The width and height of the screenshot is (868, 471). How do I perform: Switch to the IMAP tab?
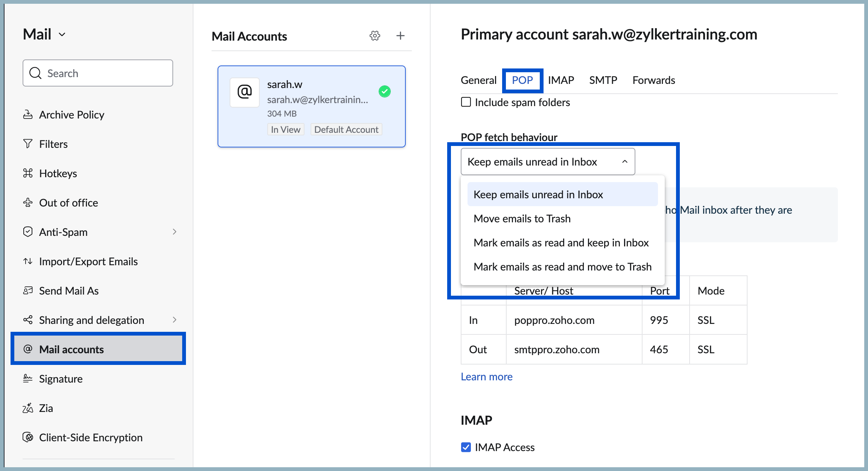point(560,80)
